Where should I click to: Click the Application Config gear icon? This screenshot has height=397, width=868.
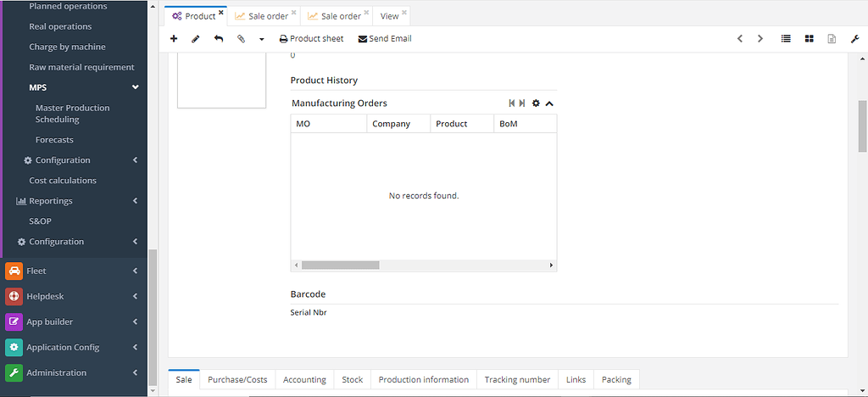14,347
